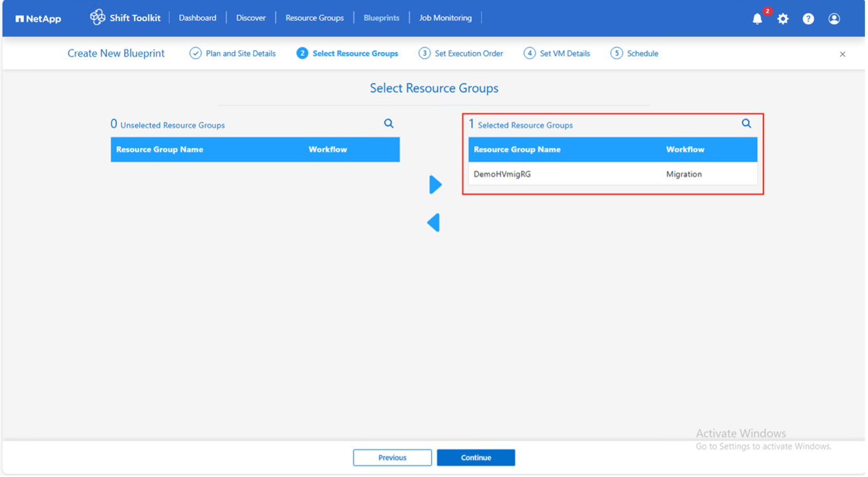Open the Discover menu
Image resolution: width=868 pixels, height=477 pixels.
(x=252, y=18)
